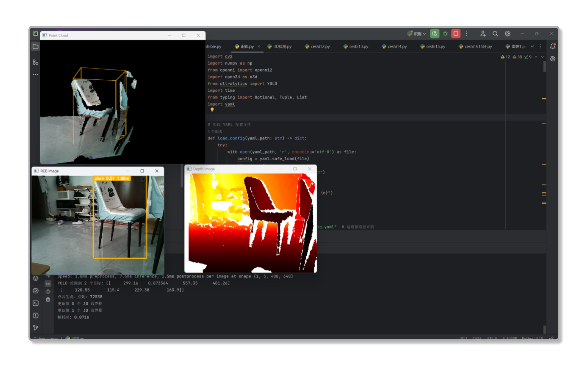Image resolution: width=588 pixels, height=367 pixels.
Task: Click the '1 个用法' usages hint above load_config
Action: point(215,131)
